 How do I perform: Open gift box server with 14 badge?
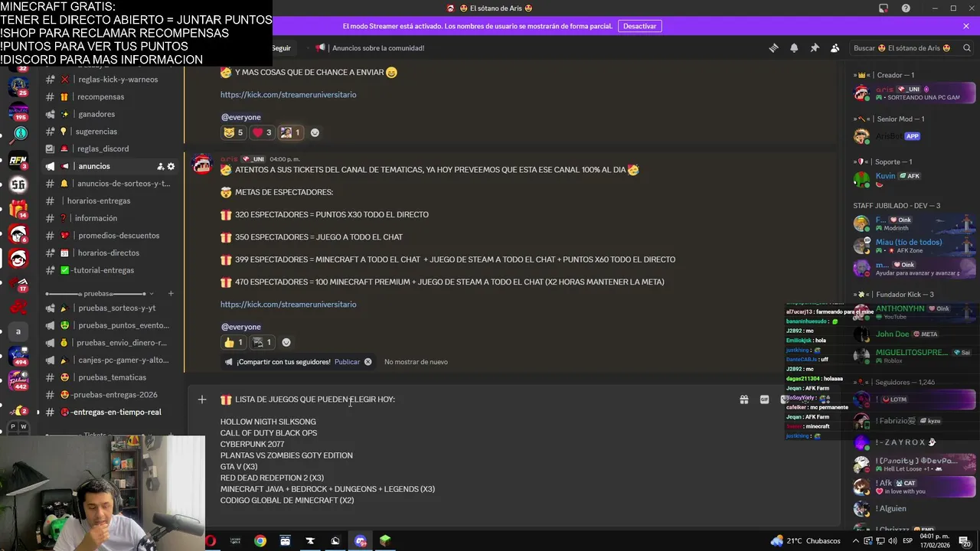(x=18, y=210)
